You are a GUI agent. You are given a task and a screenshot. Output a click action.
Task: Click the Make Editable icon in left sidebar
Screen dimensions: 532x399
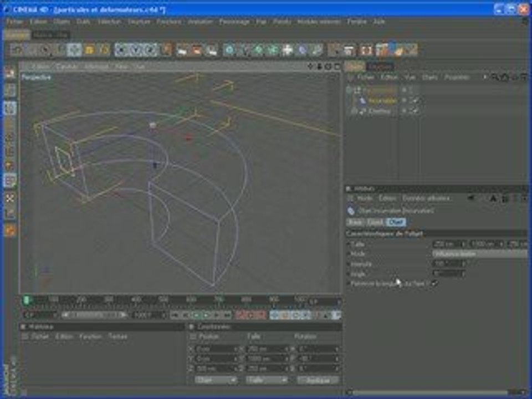pos(10,73)
